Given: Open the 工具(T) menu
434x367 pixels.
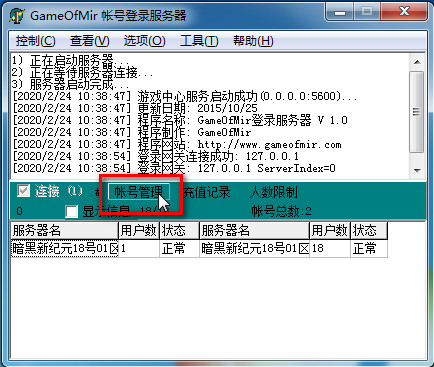Looking at the screenshot, I should [199, 41].
